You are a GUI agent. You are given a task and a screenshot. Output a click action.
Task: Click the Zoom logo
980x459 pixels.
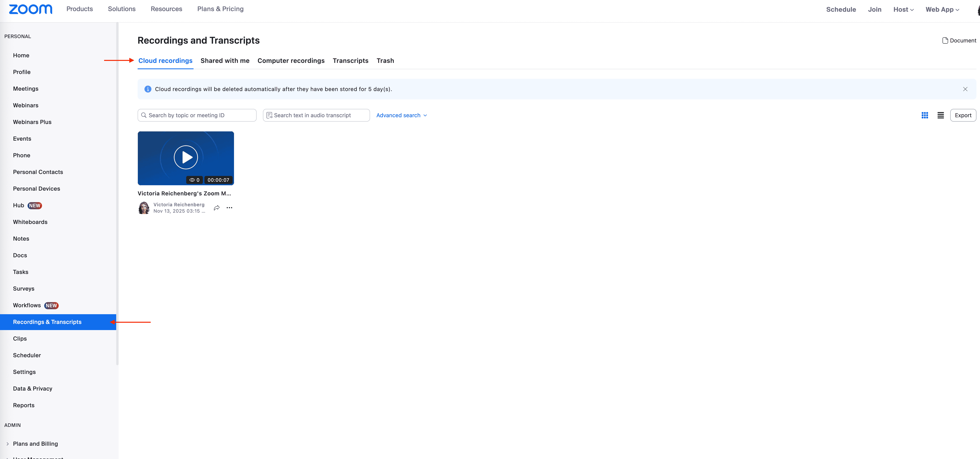30,9
